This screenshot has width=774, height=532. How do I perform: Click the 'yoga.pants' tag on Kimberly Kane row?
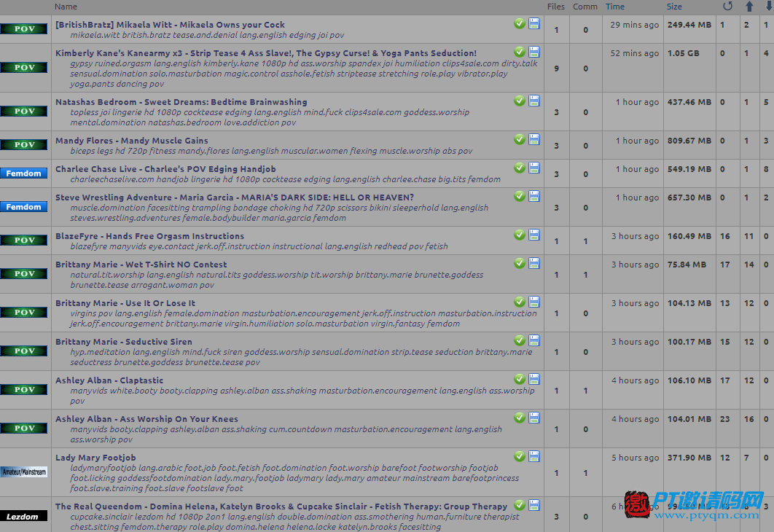point(91,84)
